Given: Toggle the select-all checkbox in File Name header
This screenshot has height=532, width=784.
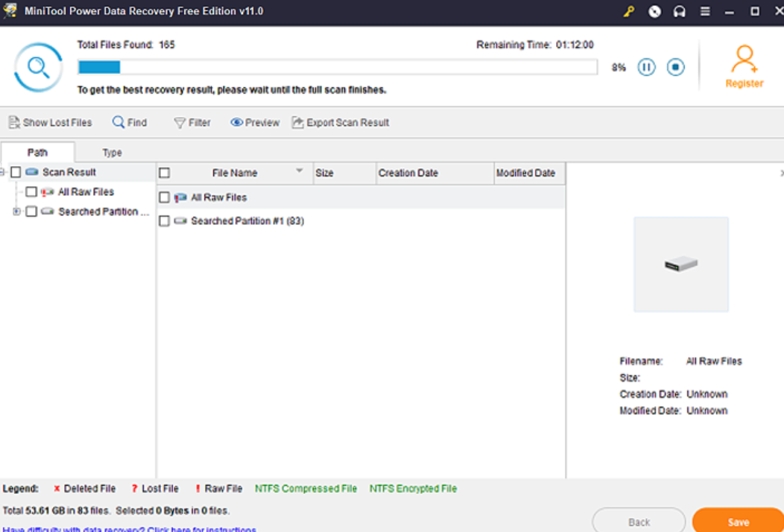Looking at the screenshot, I should 164,173.
